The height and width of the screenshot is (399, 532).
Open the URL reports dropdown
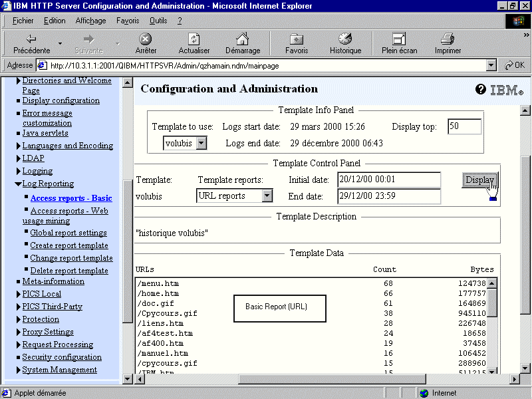point(267,196)
